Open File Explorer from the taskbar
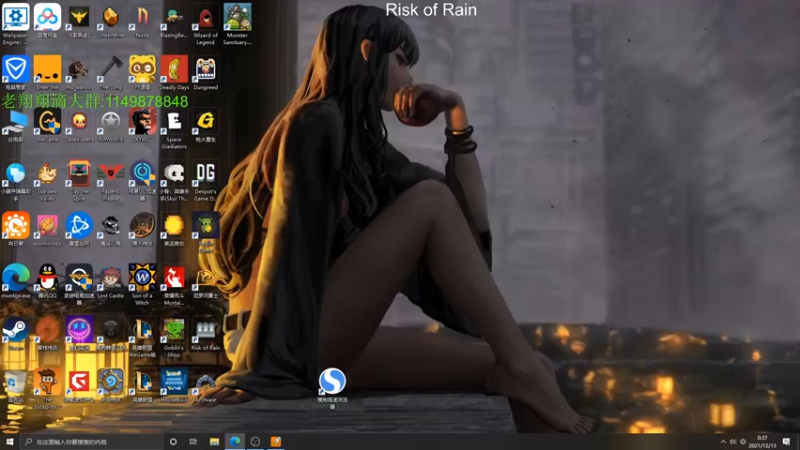The width and height of the screenshot is (800, 450). pyautogui.click(x=214, y=441)
